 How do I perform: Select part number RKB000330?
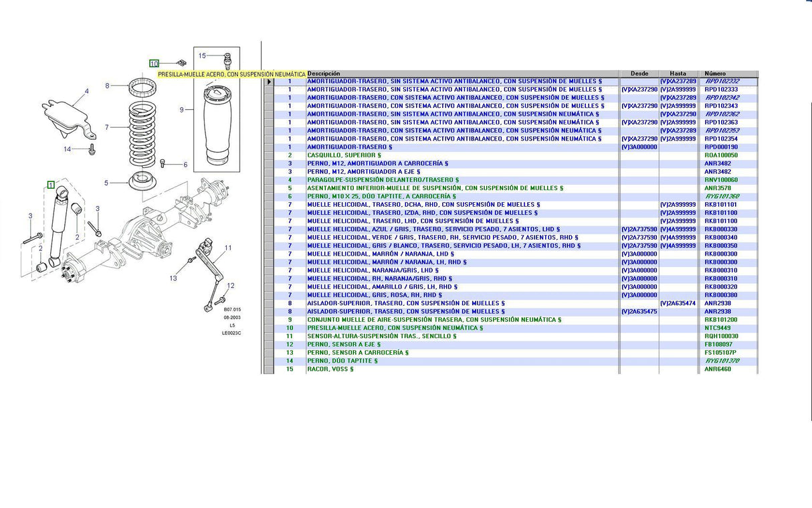pyautogui.click(x=721, y=230)
